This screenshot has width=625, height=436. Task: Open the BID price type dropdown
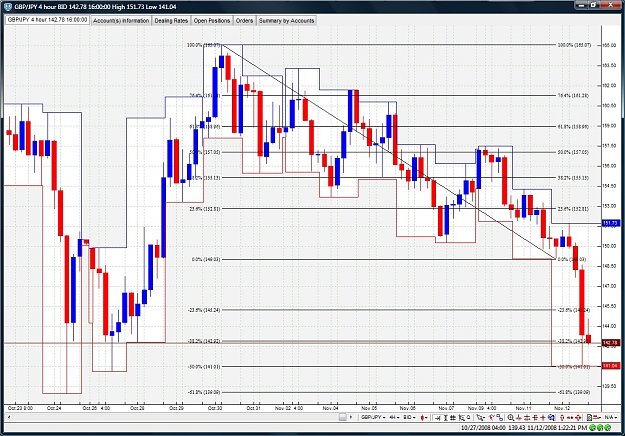(409, 417)
